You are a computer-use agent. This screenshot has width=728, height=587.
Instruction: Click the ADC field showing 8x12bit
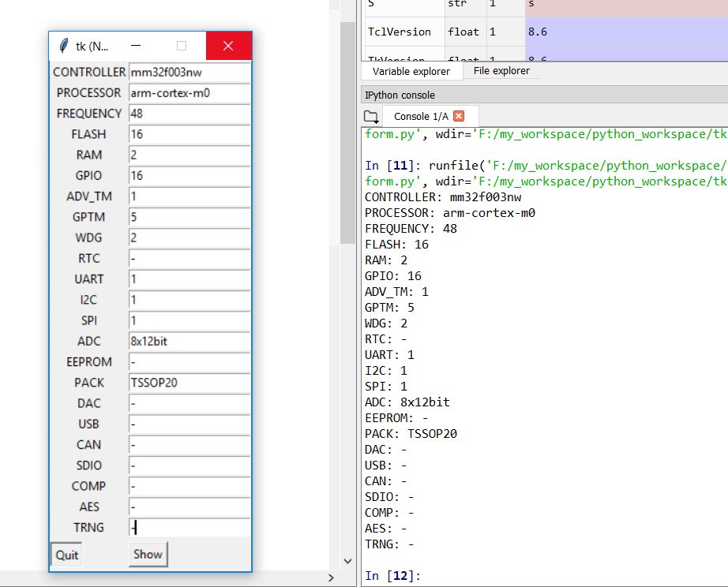(x=188, y=341)
